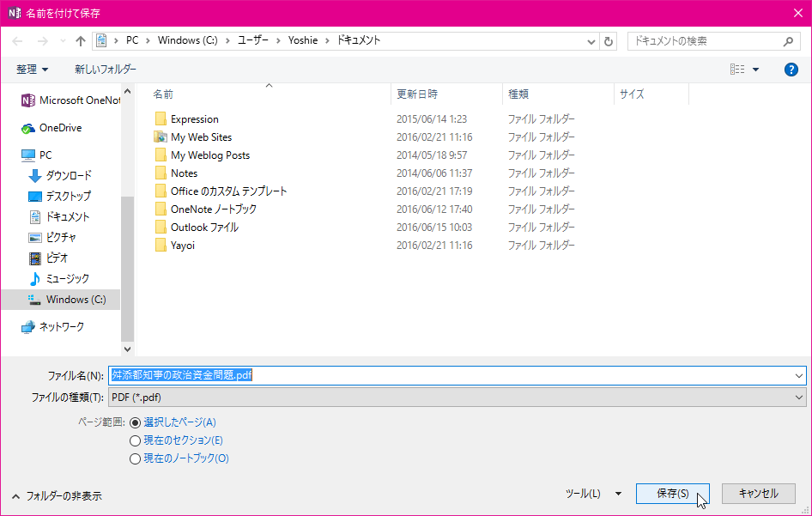Sort by 名前 column header
The width and height of the screenshot is (812, 516).
coord(163,94)
